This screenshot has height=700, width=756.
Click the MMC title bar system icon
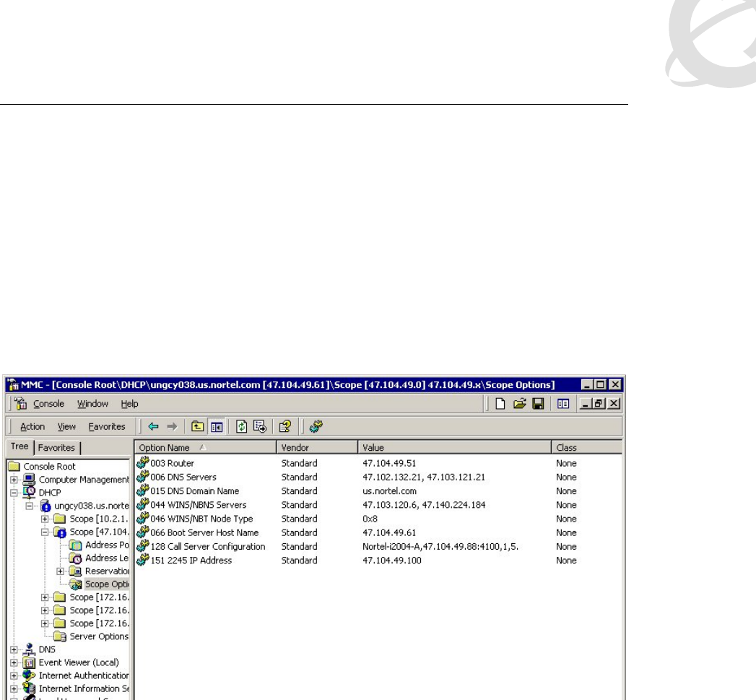[13, 385]
